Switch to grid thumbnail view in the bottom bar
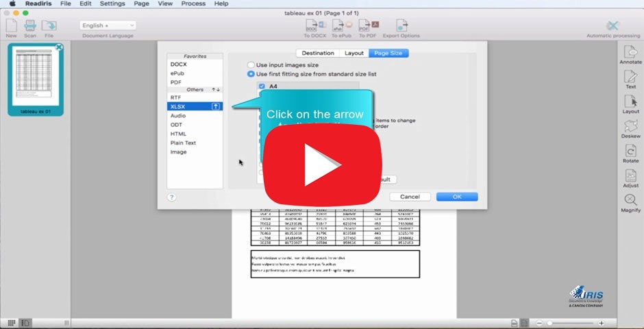This screenshot has height=329, width=644. tap(12, 324)
